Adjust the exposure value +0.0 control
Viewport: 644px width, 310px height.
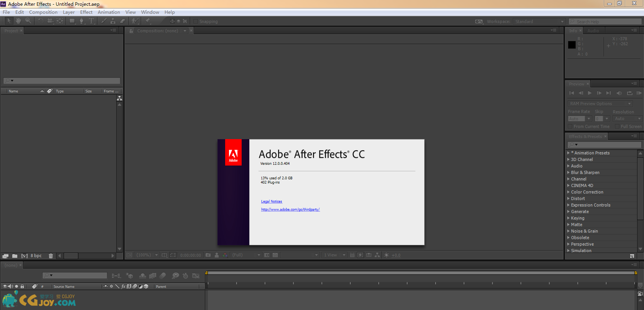[x=396, y=256]
